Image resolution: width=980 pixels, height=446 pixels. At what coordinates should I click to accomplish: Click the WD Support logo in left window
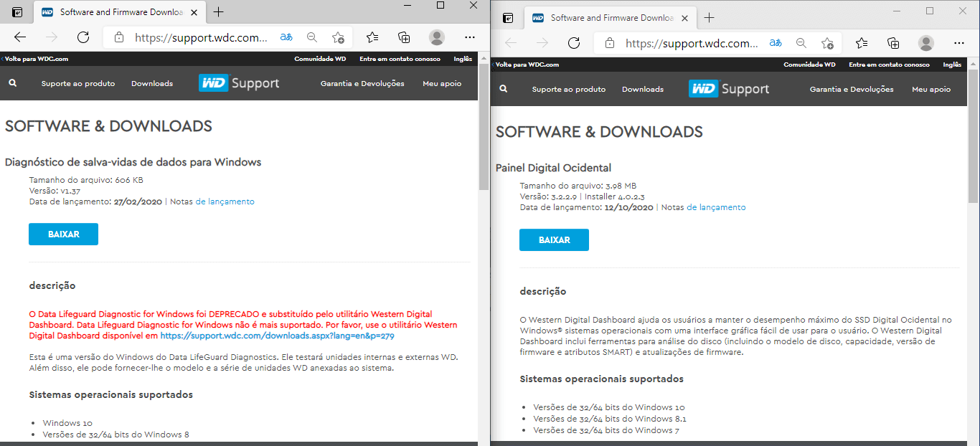tap(239, 83)
